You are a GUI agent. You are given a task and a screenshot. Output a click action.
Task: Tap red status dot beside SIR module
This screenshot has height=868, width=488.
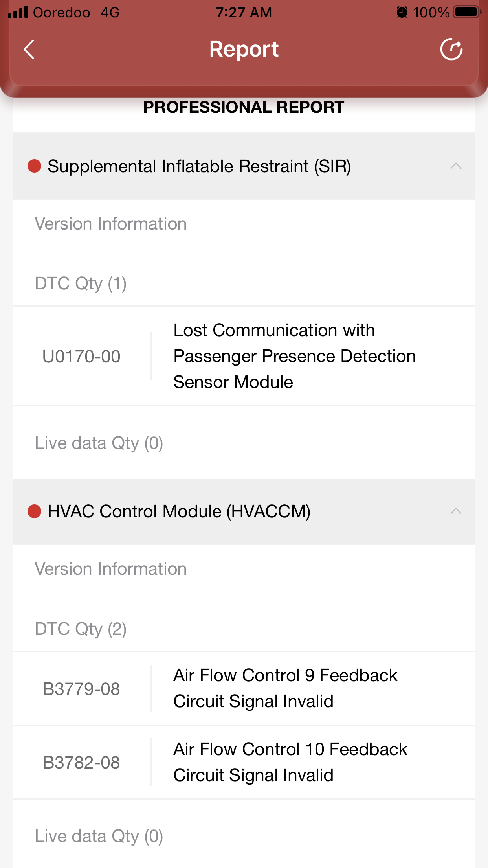35,166
